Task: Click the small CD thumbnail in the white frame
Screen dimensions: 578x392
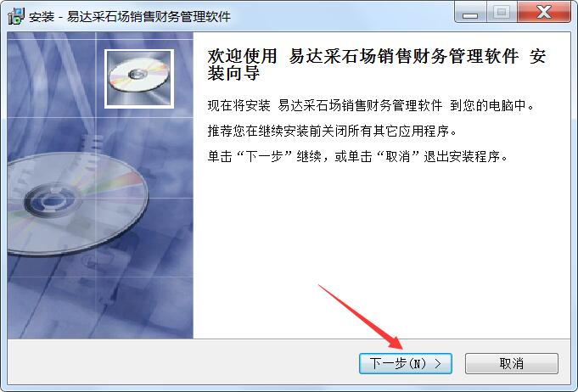Action: 139,79
